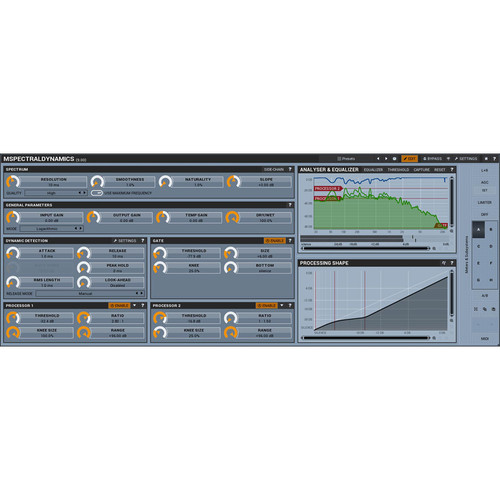Select the Threshold tab in analyser

[398, 170]
